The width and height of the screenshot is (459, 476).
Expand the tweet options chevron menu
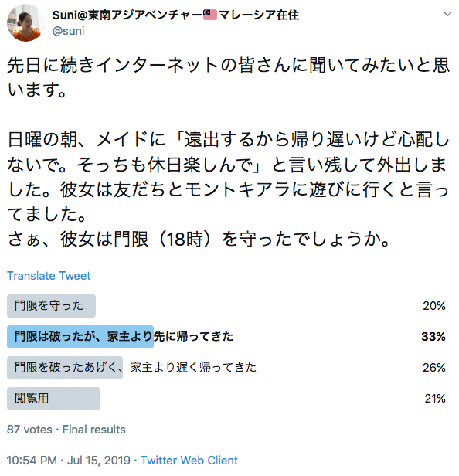(447, 14)
